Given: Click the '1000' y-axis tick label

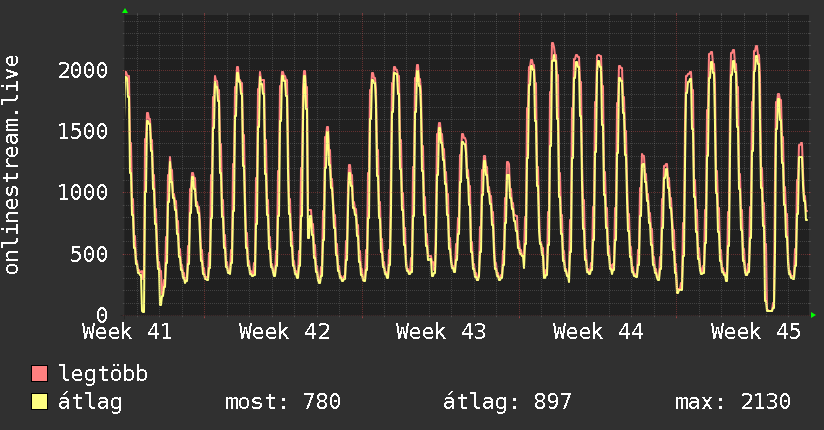Looking at the screenshot, I should [x=83, y=192].
